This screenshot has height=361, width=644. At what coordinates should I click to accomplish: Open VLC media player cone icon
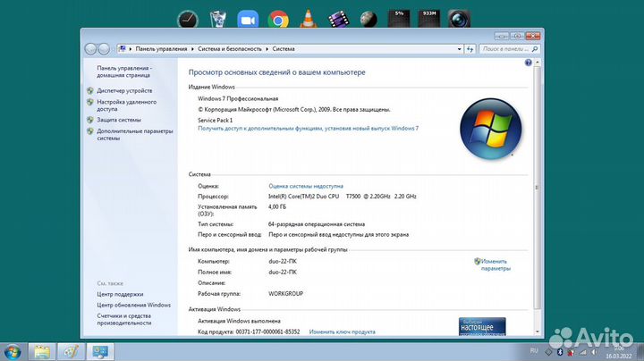coord(308,19)
